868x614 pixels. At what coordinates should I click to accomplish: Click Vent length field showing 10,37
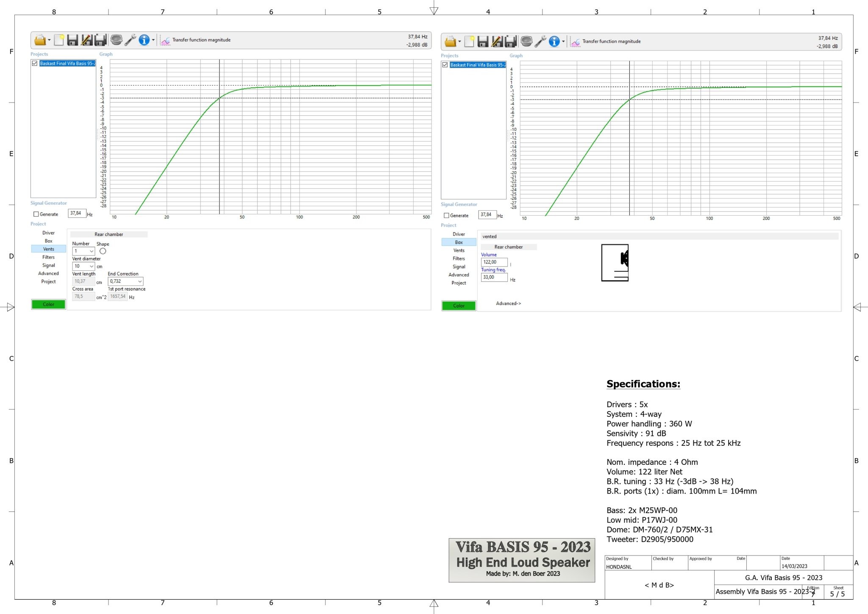(83, 281)
